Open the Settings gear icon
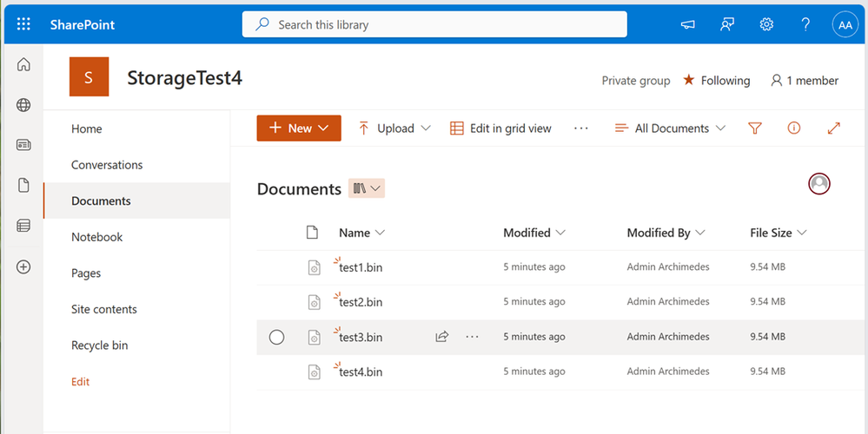The image size is (868, 434). tap(766, 24)
